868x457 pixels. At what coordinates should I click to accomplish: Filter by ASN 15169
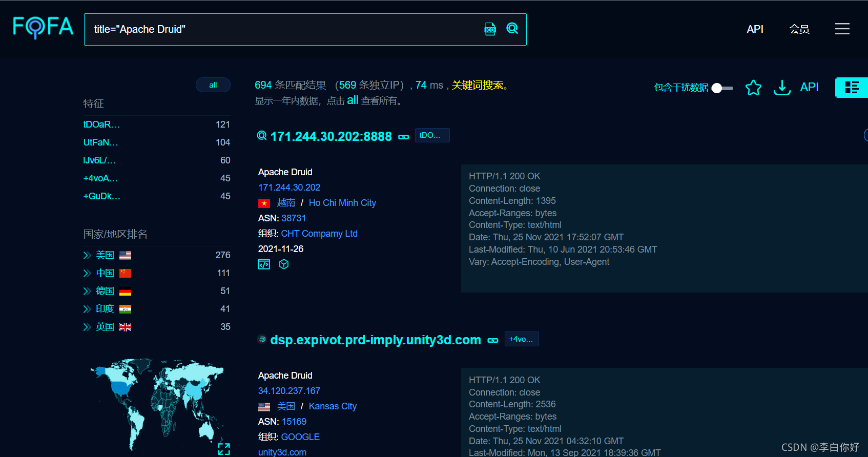pyautogui.click(x=294, y=422)
